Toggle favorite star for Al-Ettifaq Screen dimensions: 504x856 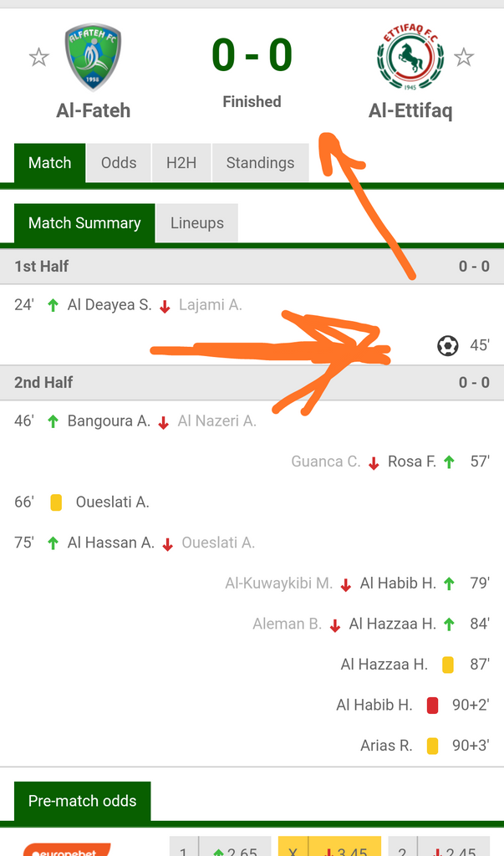pos(464,58)
